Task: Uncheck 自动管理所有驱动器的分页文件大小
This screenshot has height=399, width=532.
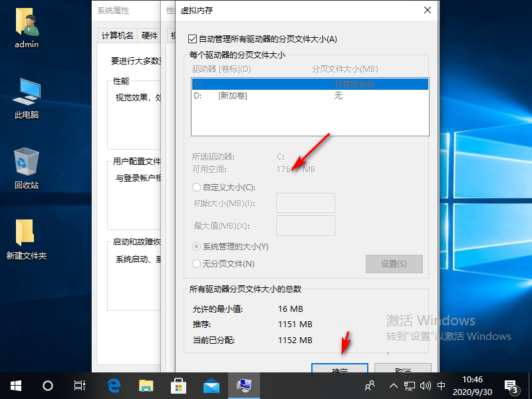Action: pos(193,39)
